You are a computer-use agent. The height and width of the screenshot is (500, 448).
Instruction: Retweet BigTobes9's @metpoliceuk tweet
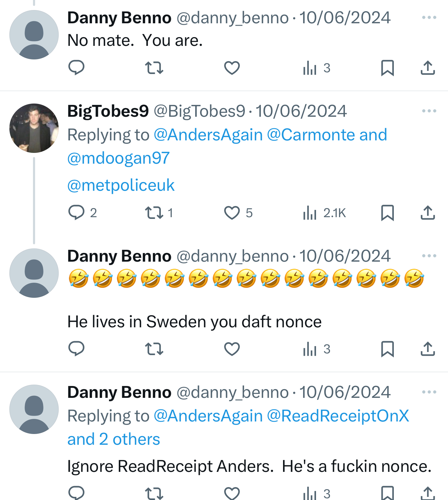154,213
